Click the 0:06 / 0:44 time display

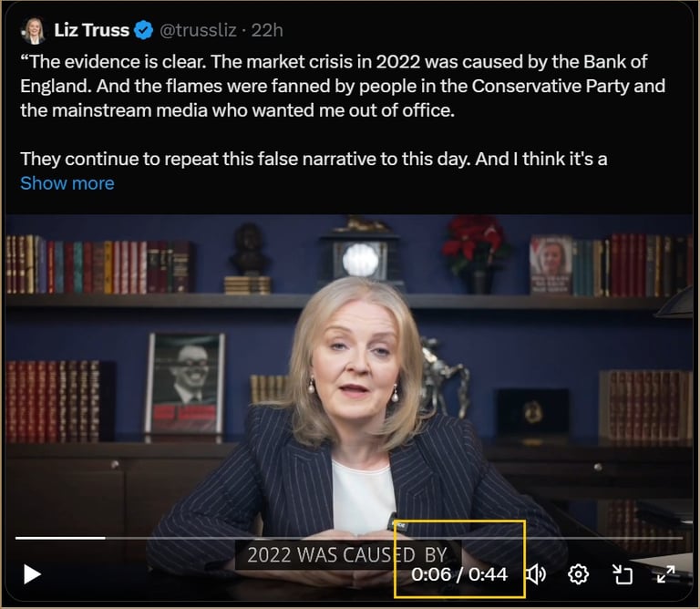click(459, 574)
